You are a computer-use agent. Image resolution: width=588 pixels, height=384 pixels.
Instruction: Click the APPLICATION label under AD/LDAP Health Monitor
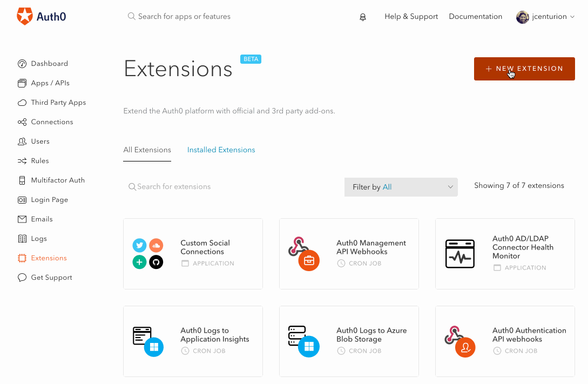[525, 268]
